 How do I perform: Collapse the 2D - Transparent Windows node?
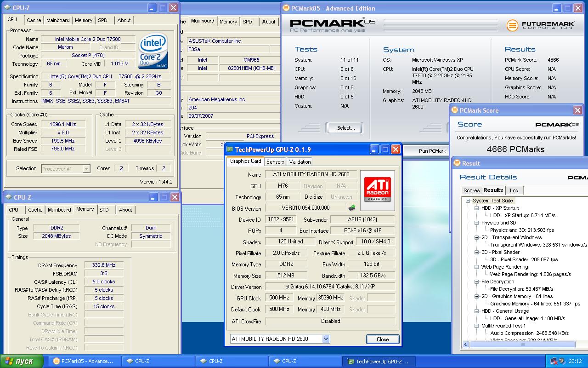pos(477,237)
